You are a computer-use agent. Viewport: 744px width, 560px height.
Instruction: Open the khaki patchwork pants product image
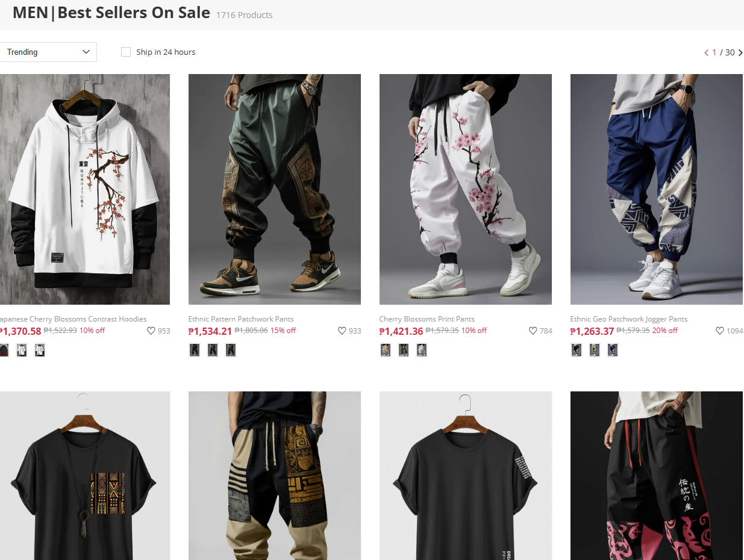point(275,476)
